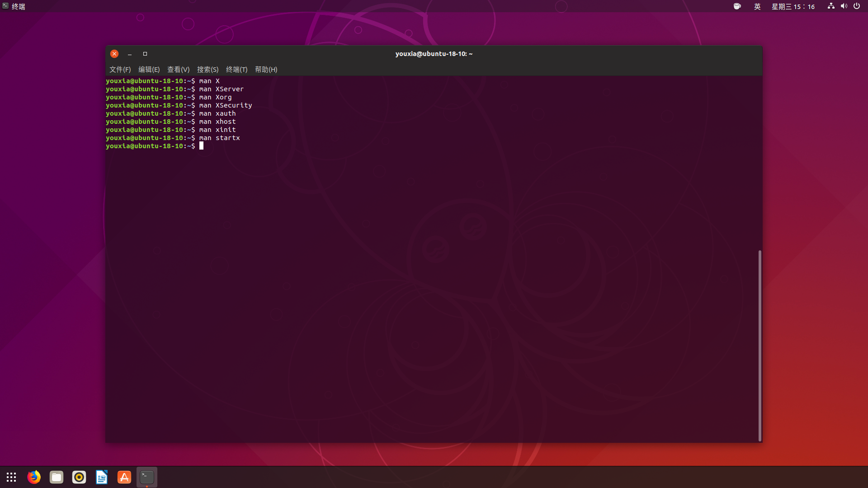Open the 终端 app menu in top bar
This screenshot has width=868, height=488.
coord(14,6)
